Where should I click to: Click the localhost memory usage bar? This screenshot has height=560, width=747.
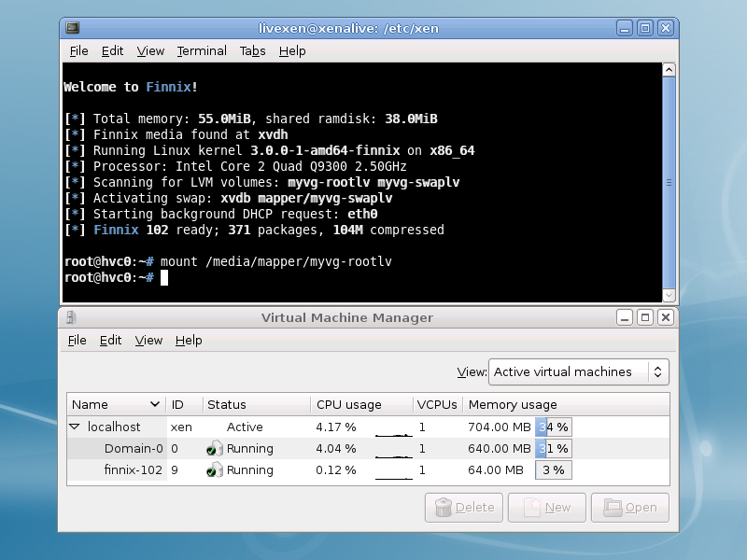(x=553, y=427)
